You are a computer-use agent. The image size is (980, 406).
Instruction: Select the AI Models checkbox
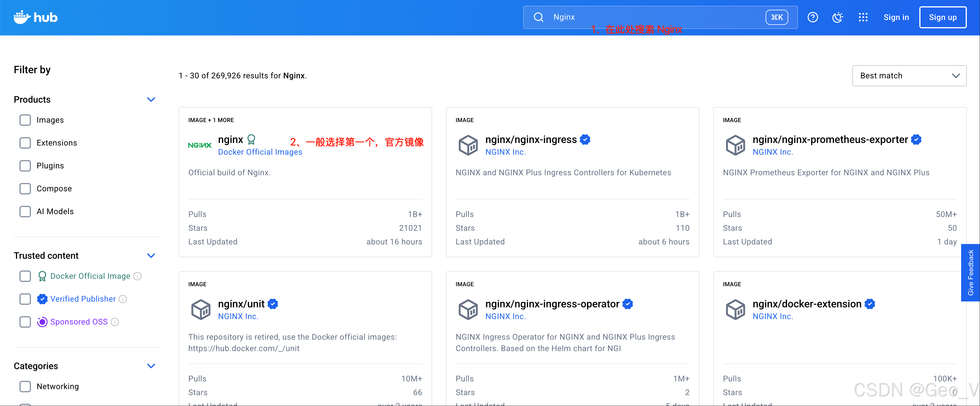click(x=25, y=211)
